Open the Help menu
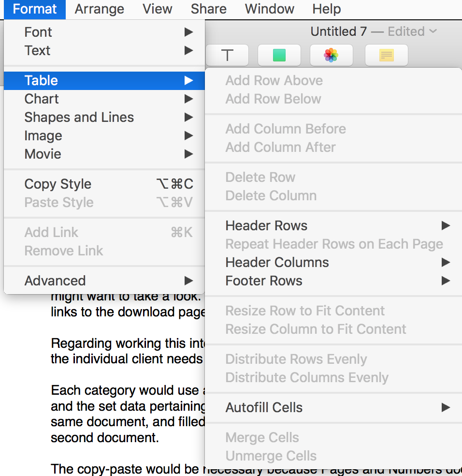Image resolution: width=462 pixels, height=476 pixels. click(327, 9)
